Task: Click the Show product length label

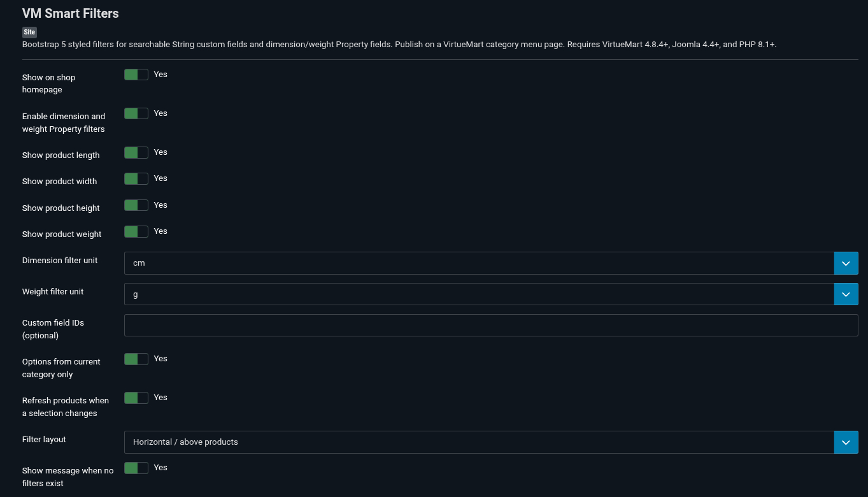Action: coord(60,155)
